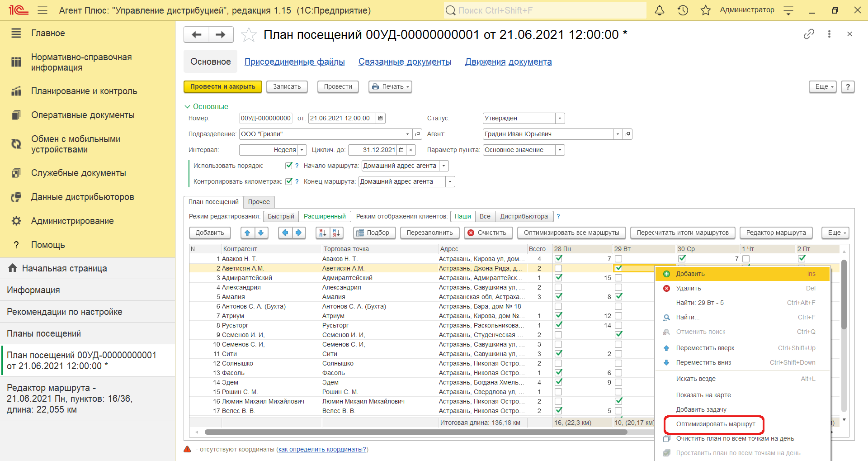Click Редактор маршрута button

776,233
